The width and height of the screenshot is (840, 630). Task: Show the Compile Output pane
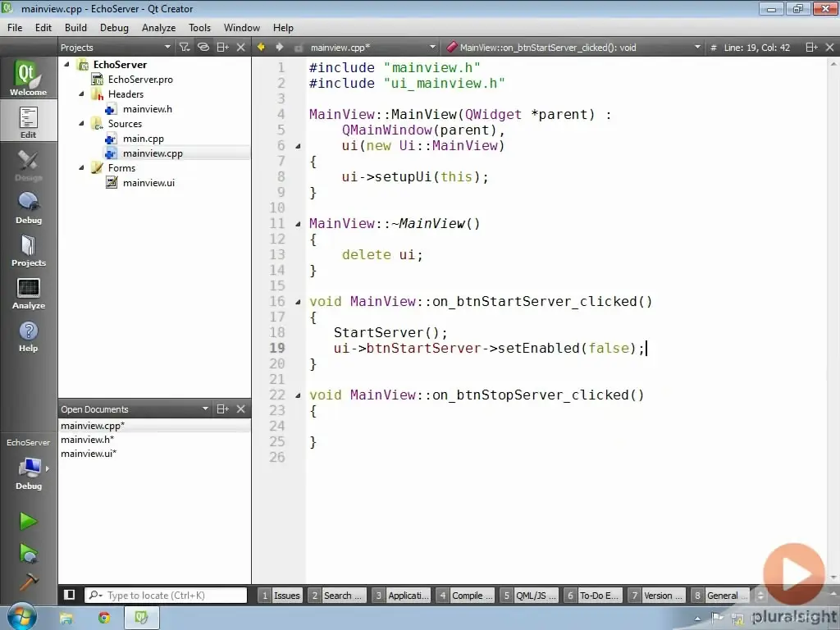(x=466, y=596)
